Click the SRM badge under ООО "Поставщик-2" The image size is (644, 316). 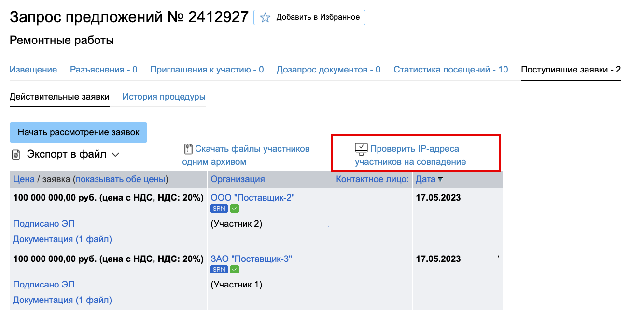[220, 209]
